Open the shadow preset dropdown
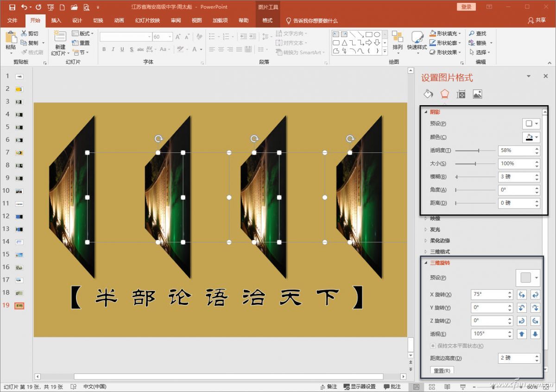The width and height of the screenshot is (556, 392). tap(531, 123)
